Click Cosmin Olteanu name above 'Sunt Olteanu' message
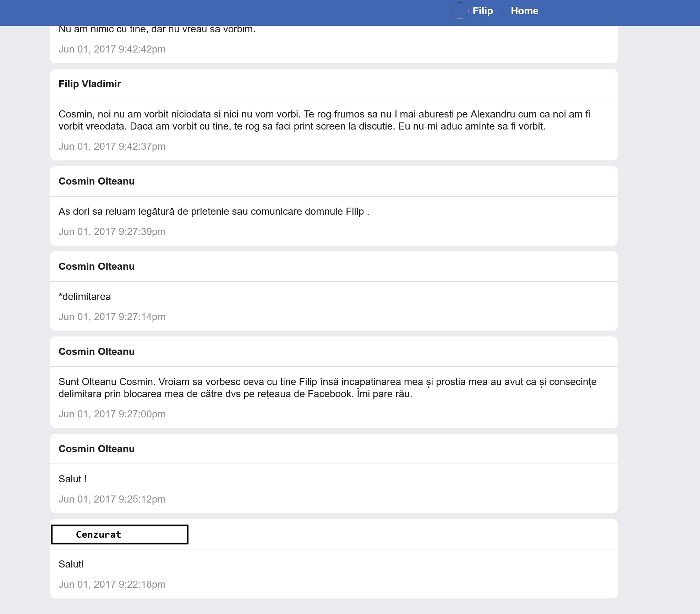Image resolution: width=700 pixels, height=614 pixels. coord(96,352)
